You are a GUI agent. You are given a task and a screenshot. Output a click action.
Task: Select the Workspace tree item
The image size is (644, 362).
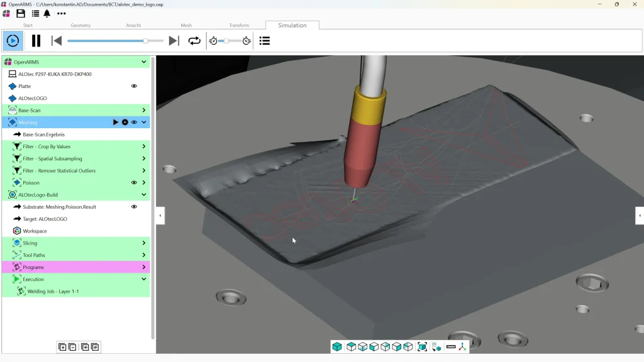click(76, 231)
